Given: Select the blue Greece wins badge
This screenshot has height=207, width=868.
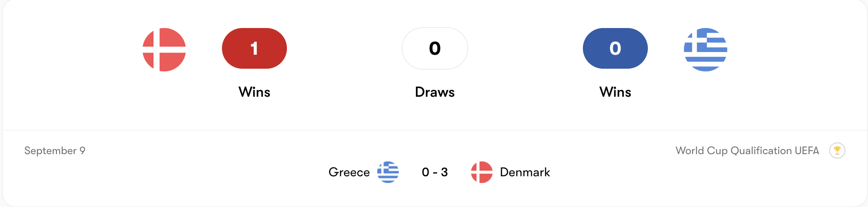Looking at the screenshot, I should (615, 48).
